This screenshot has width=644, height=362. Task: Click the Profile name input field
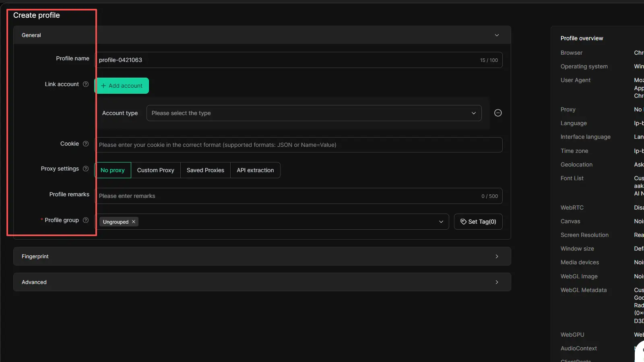tap(282, 60)
